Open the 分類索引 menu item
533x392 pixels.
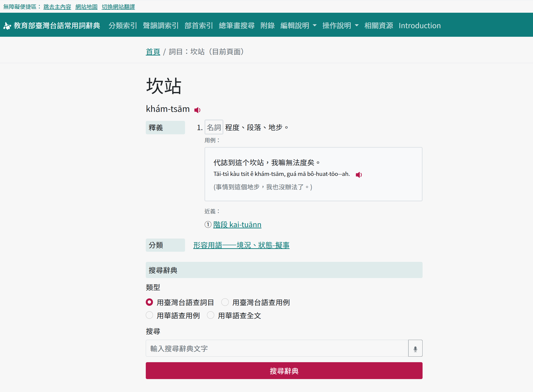click(x=123, y=26)
